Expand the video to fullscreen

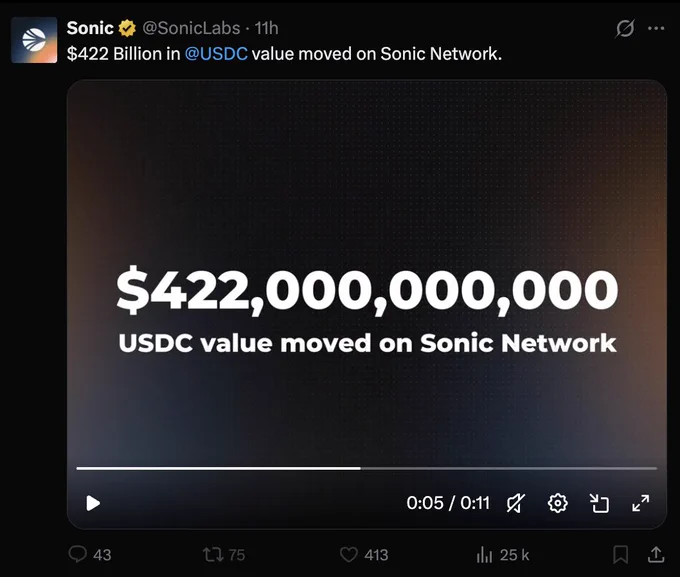pyautogui.click(x=641, y=503)
